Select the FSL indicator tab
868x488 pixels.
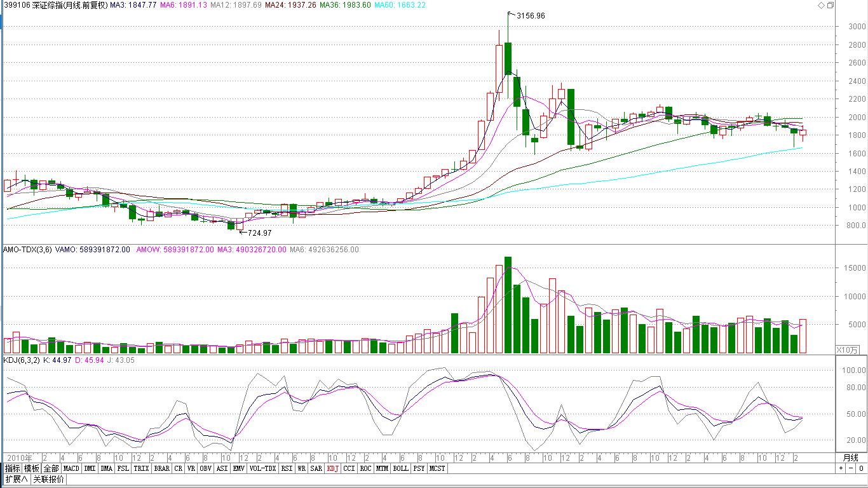(x=123, y=468)
